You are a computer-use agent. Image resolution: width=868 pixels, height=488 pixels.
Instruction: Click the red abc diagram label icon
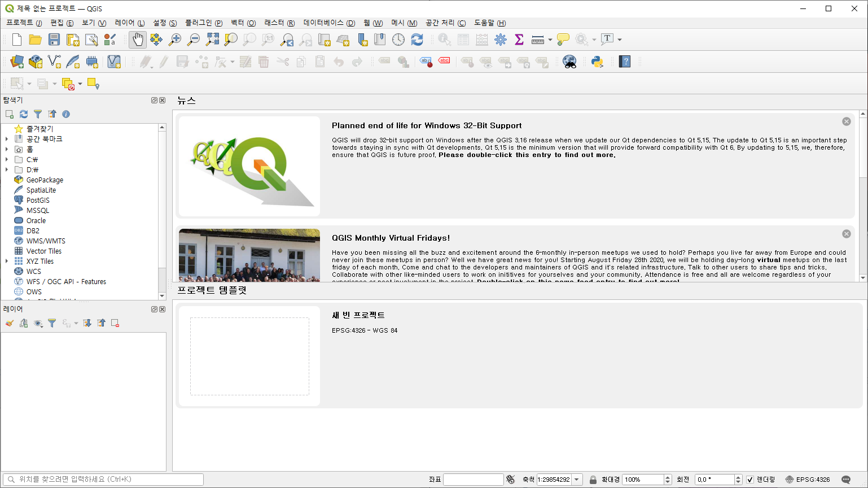click(x=444, y=61)
